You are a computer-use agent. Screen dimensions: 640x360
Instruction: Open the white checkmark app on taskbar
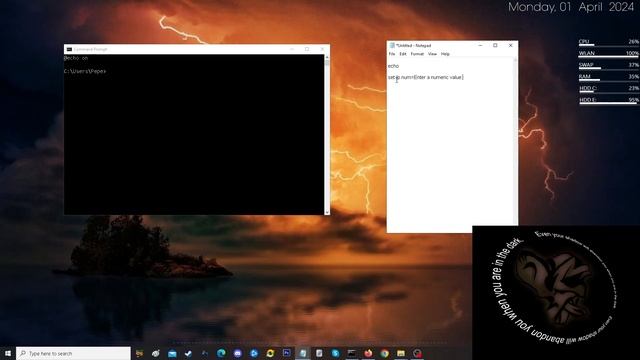pos(188,353)
